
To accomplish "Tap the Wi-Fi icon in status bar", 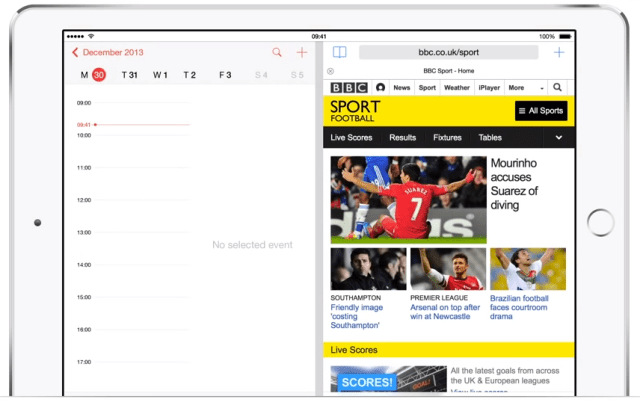I will pos(91,36).
